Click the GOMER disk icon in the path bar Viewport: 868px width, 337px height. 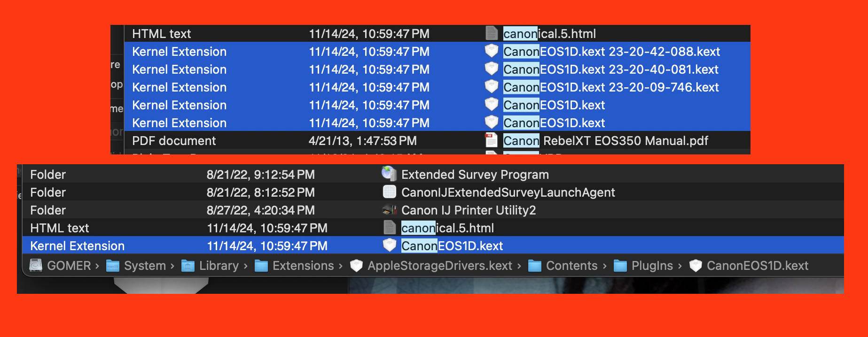pos(36,266)
